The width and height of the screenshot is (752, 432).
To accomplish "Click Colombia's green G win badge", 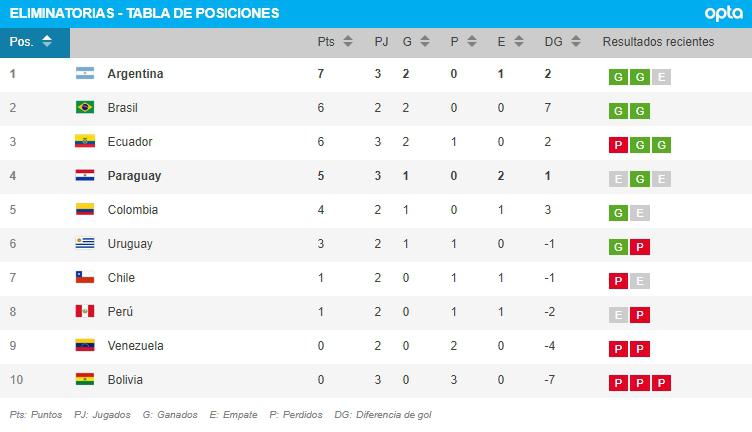I will coord(618,213).
